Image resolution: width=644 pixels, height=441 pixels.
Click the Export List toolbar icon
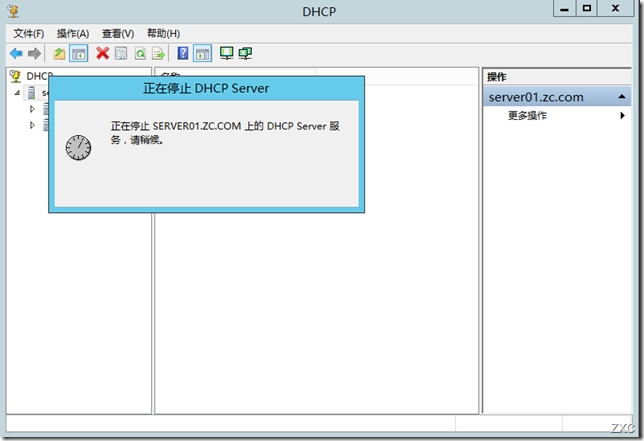158,53
